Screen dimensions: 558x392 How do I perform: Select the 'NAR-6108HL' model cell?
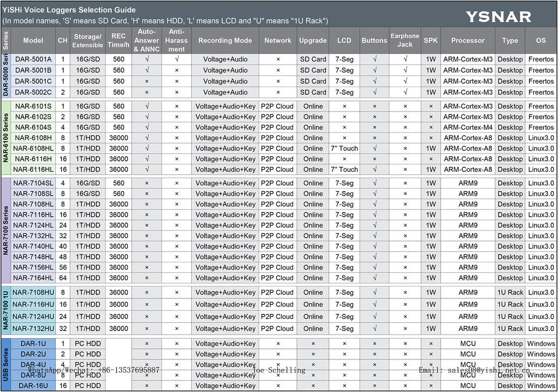(x=33, y=149)
